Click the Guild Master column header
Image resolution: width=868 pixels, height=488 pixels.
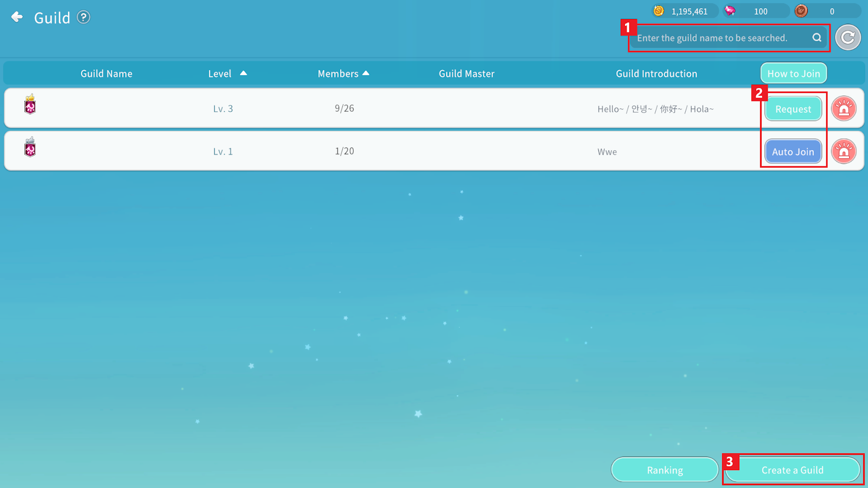[x=467, y=74]
